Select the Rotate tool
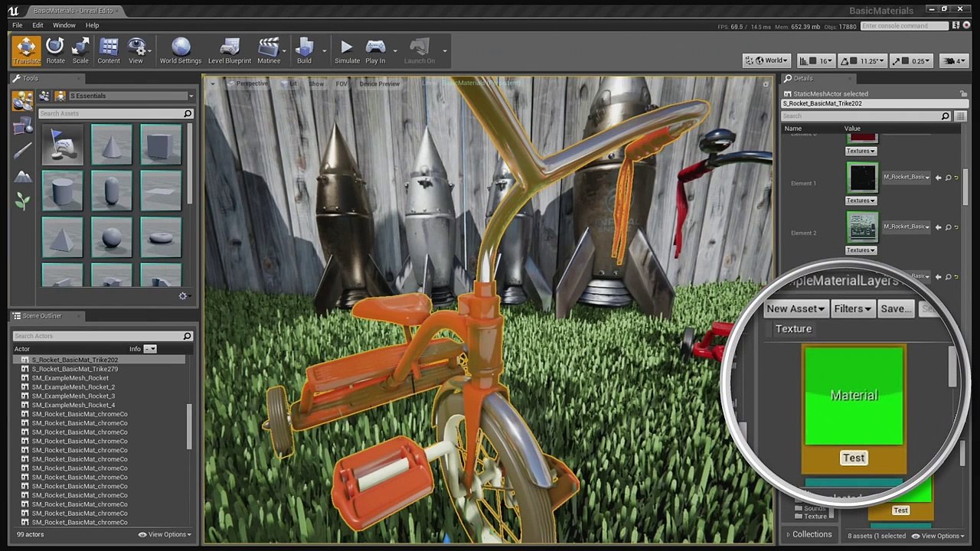 pos(55,51)
